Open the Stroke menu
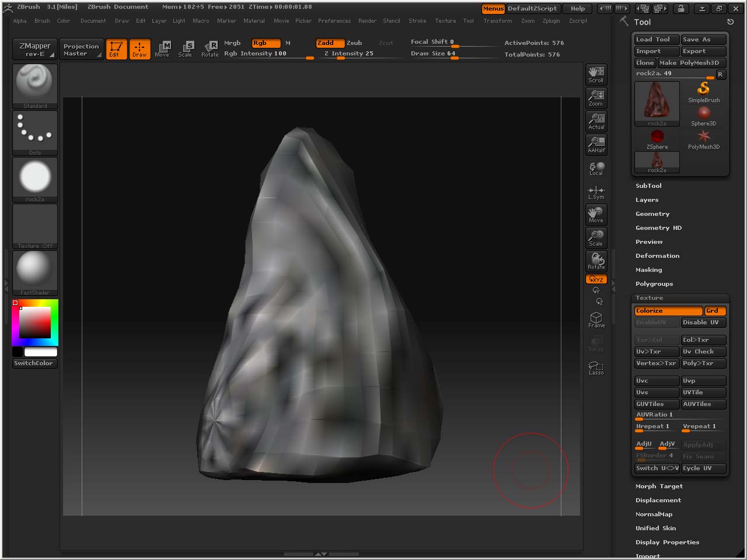The height and width of the screenshot is (560, 747). click(417, 21)
